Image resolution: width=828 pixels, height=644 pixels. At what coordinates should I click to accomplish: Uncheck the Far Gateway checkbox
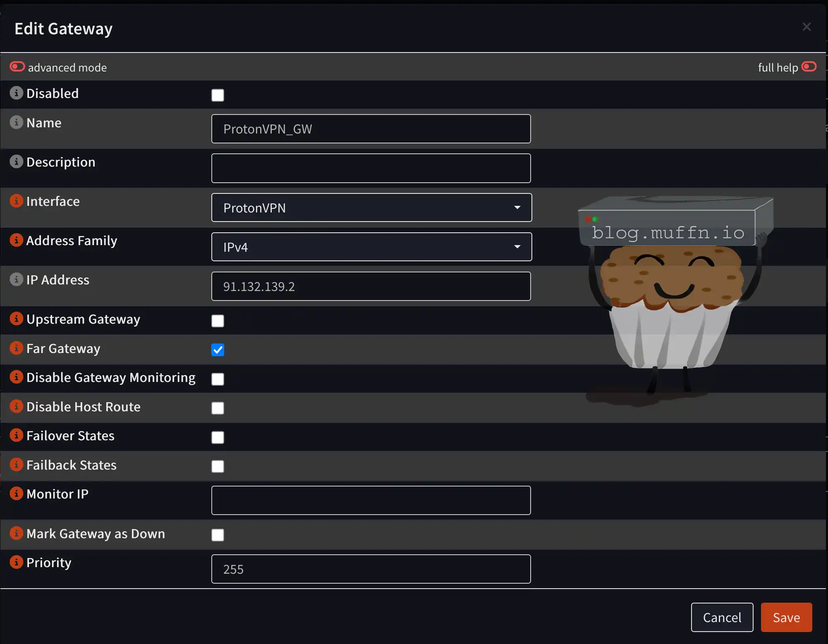coord(218,350)
